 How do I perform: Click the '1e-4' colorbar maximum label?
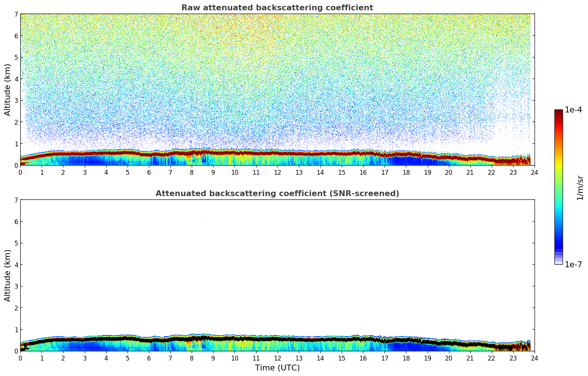[x=573, y=110]
